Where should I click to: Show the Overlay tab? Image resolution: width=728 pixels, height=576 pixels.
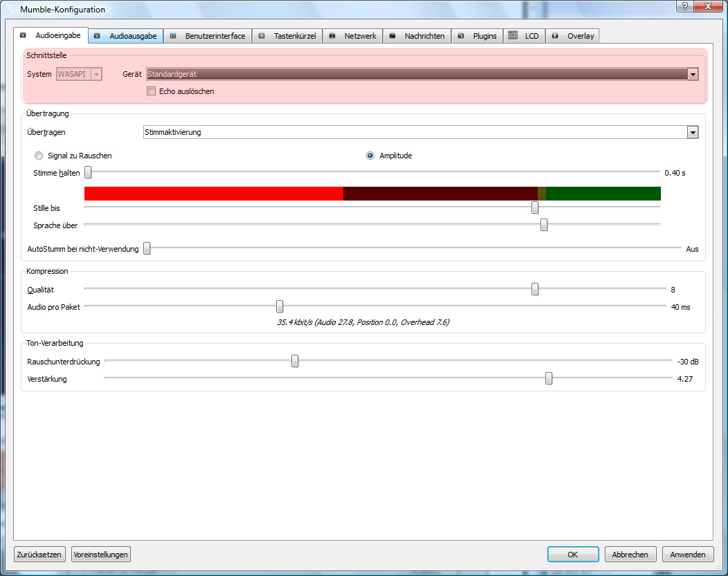pos(572,36)
